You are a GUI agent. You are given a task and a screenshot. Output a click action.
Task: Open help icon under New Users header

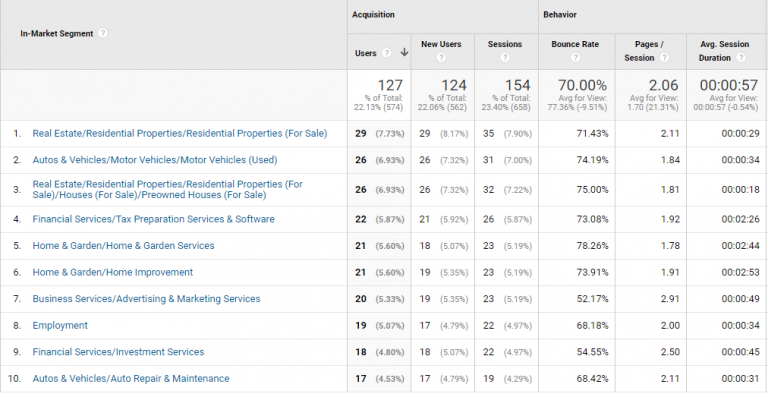441,58
